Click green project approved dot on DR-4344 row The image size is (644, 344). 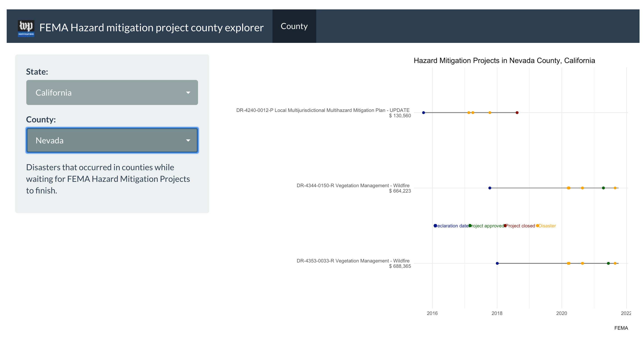pyautogui.click(x=603, y=188)
